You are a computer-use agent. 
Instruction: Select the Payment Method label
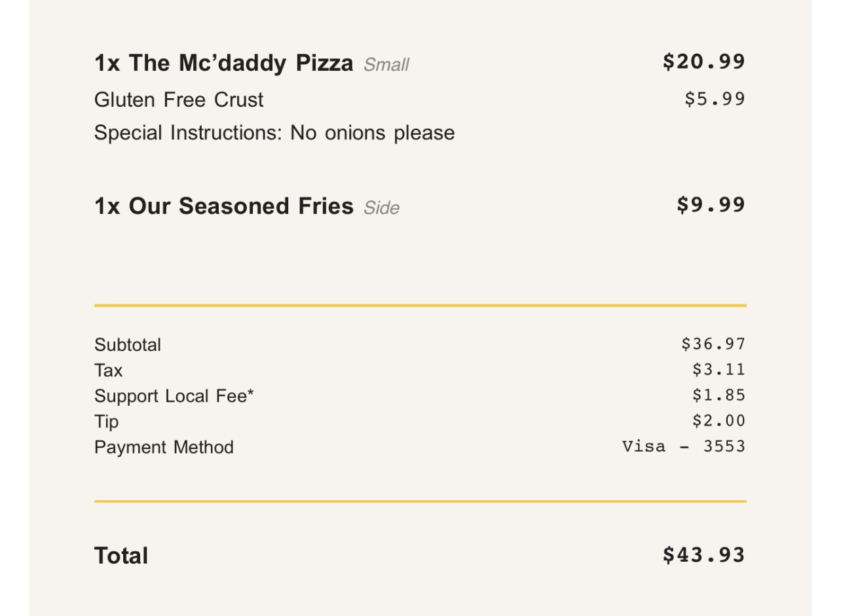tap(164, 447)
